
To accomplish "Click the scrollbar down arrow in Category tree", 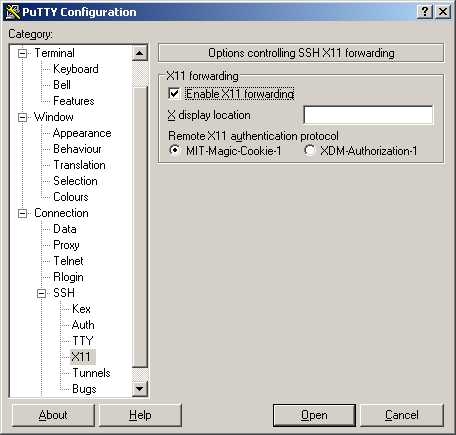I will point(140,388).
